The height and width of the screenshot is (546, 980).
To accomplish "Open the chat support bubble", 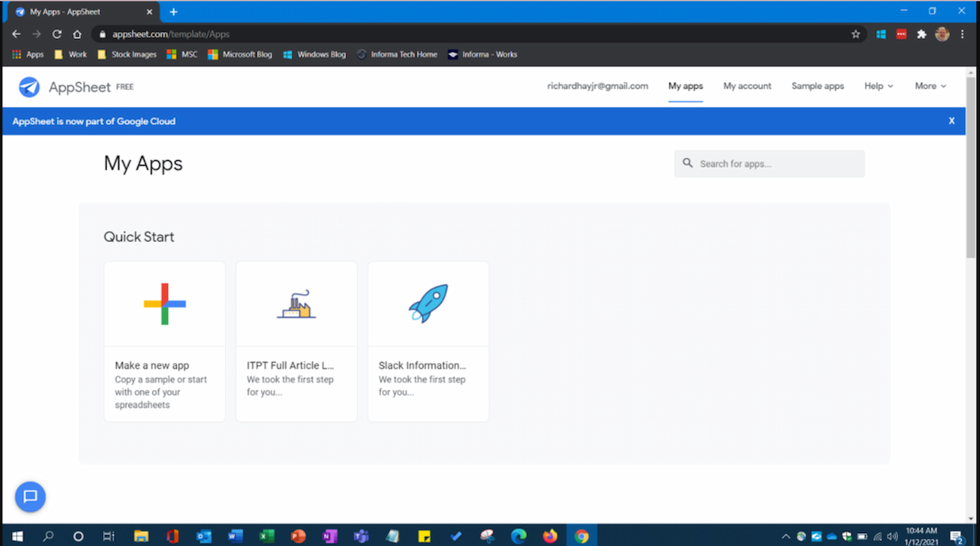I will 30,497.
